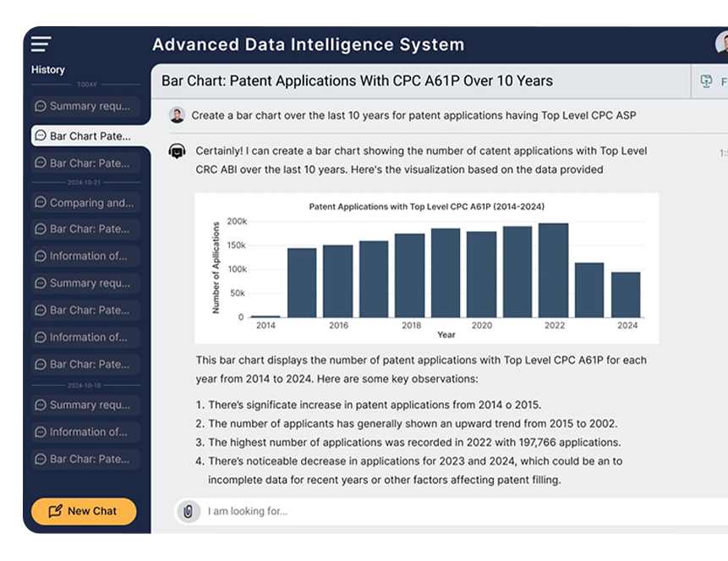The image size is (728, 561).
Task: Click the user avatar beside the prompt message
Action: point(177,115)
